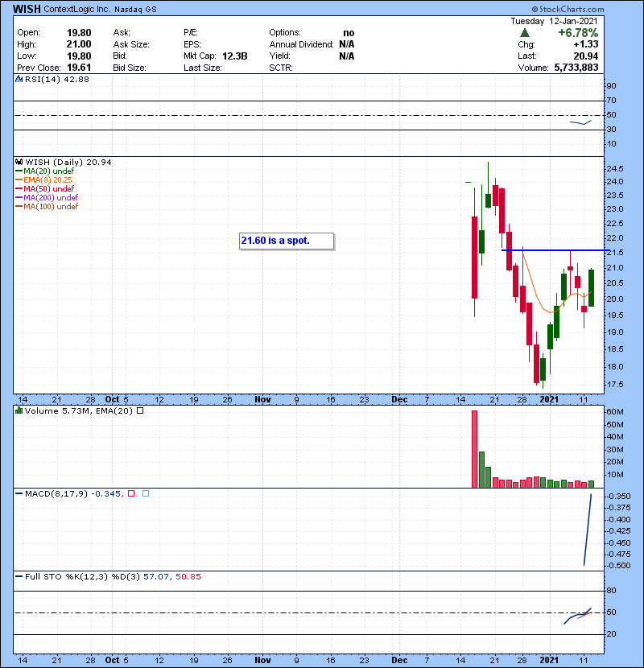Screen dimensions: 644x668
Task: Click the blue horizontal 21.60 resistance line
Action: coord(555,250)
